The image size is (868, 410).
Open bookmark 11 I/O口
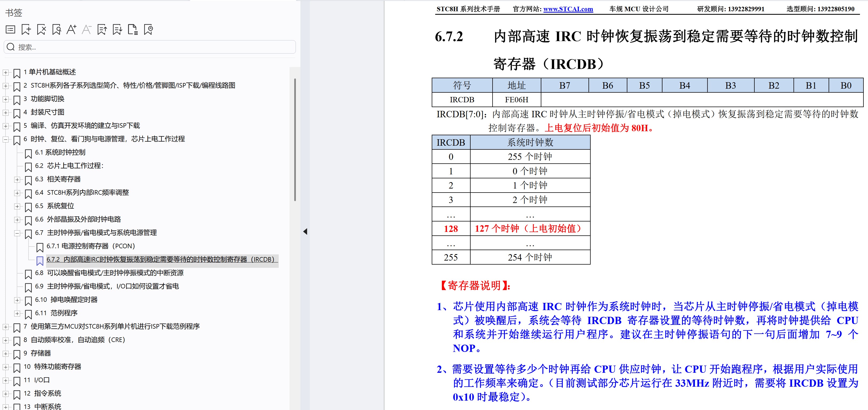pyautogui.click(x=37, y=380)
